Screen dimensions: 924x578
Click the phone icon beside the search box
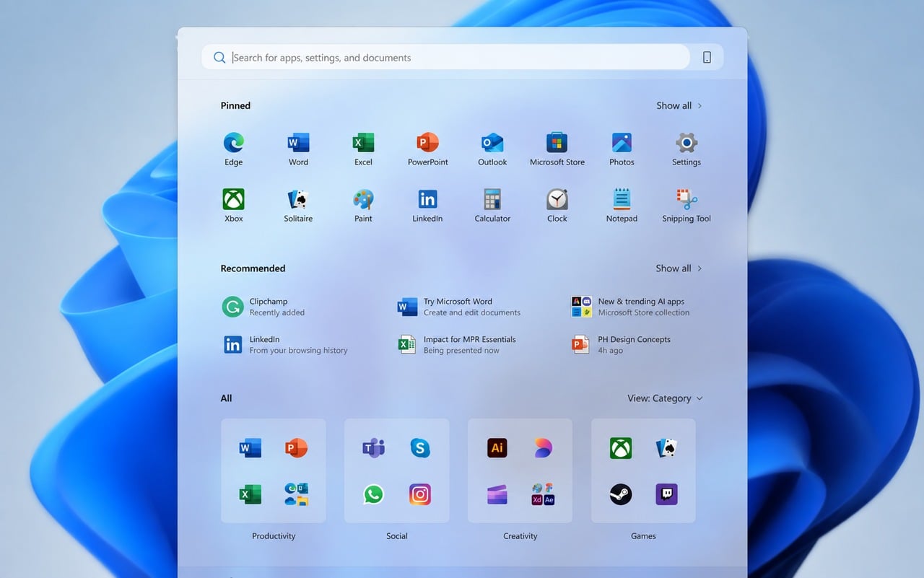pyautogui.click(x=707, y=58)
